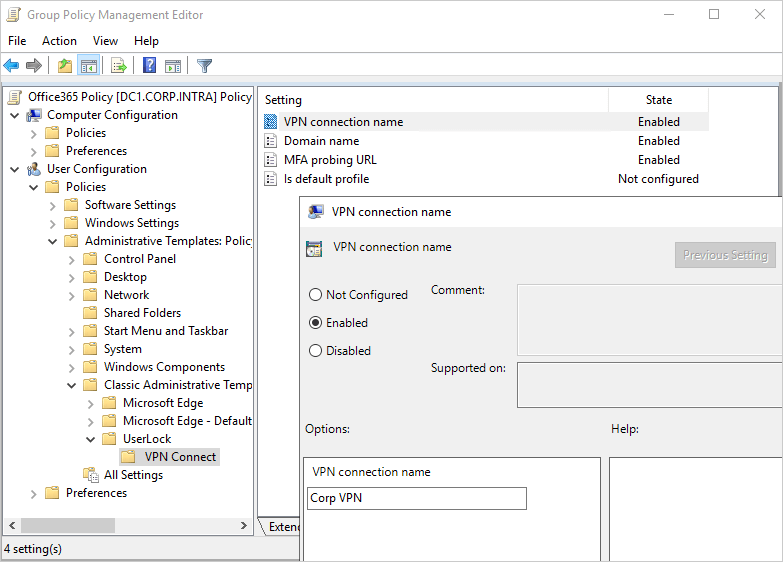Collapse the UserLock tree node
The height and width of the screenshot is (562, 783).
pyautogui.click(x=91, y=439)
